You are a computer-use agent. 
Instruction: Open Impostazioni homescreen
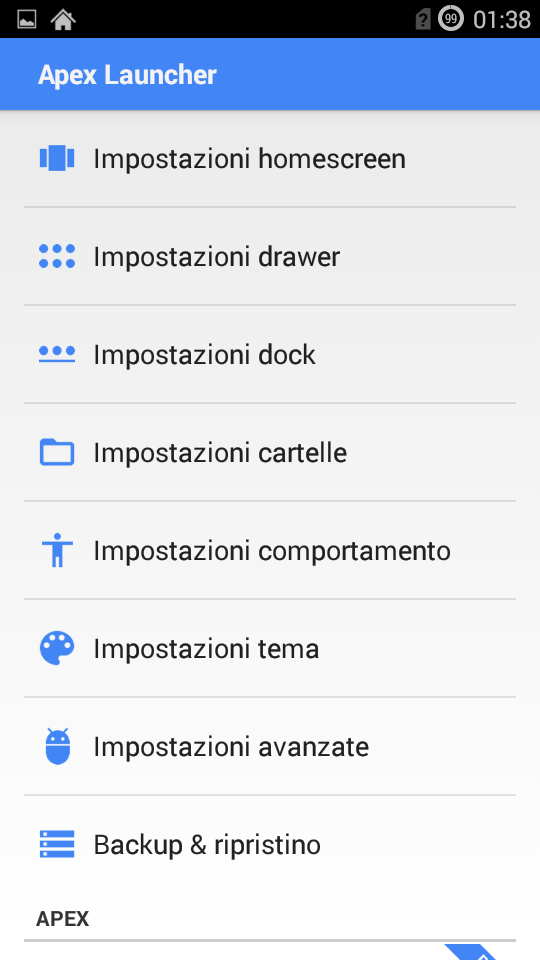pyautogui.click(x=270, y=159)
